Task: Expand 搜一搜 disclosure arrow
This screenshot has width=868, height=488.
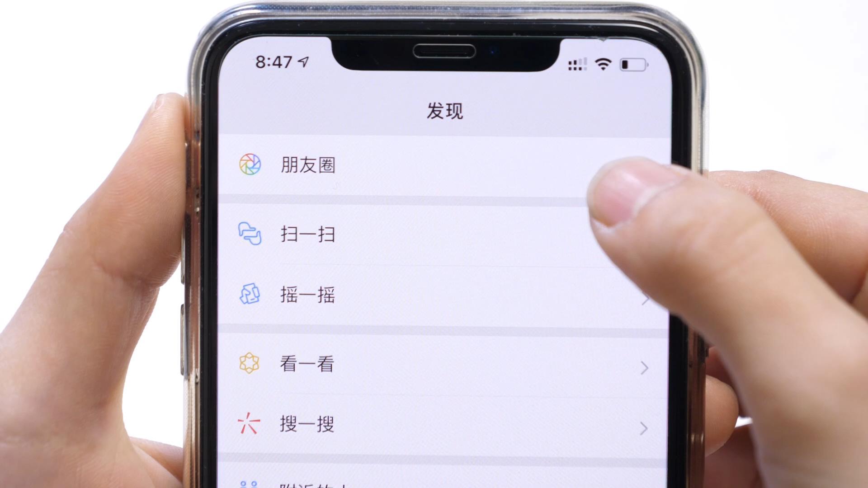Action: pyautogui.click(x=643, y=427)
